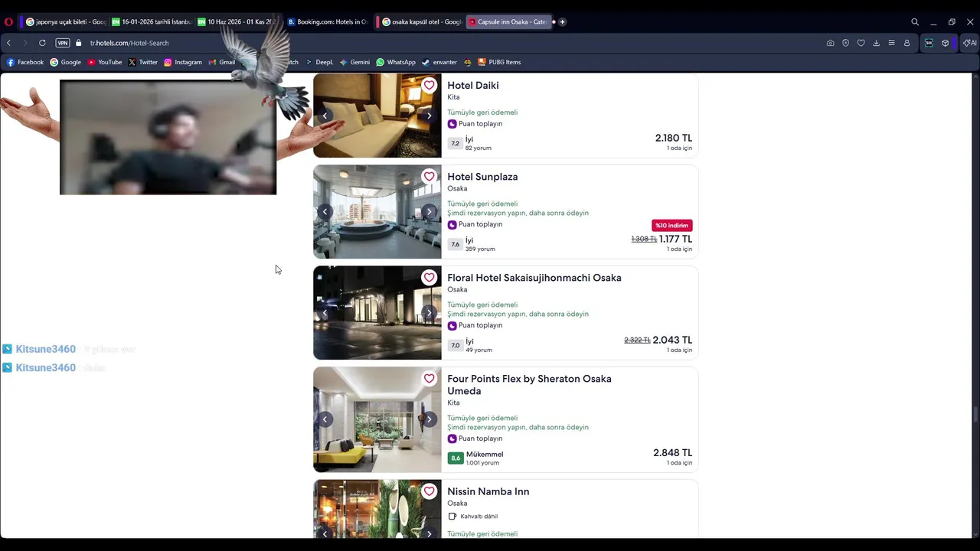980x551 pixels.
Task: Switch to the '16-01-2026 tarihli İstanbul' tab
Action: point(151,22)
